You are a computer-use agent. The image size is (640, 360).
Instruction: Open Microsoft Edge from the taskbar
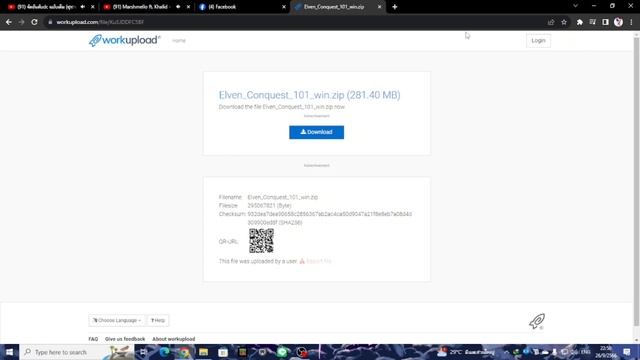tap(164, 352)
